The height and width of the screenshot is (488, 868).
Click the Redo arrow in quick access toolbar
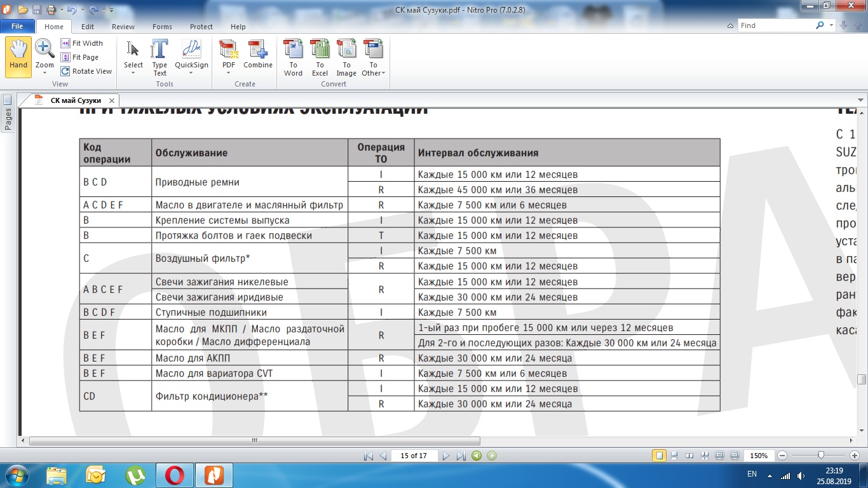pyautogui.click(x=93, y=10)
